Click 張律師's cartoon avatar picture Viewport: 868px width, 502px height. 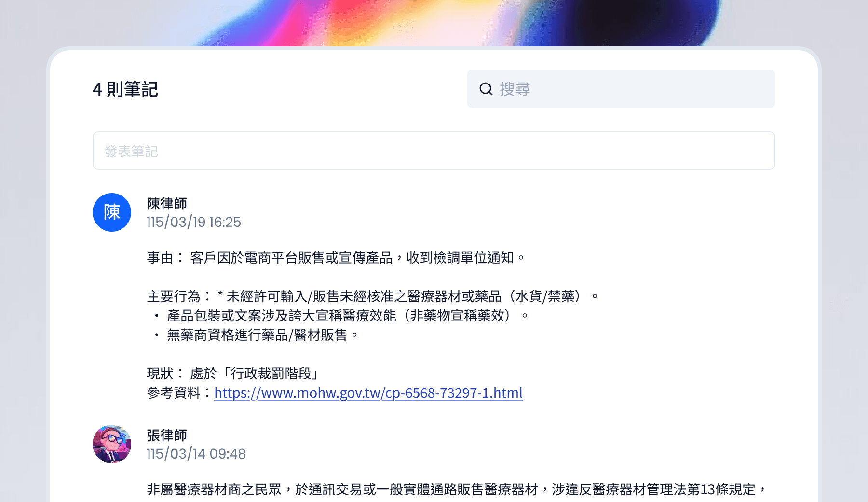[112, 444]
